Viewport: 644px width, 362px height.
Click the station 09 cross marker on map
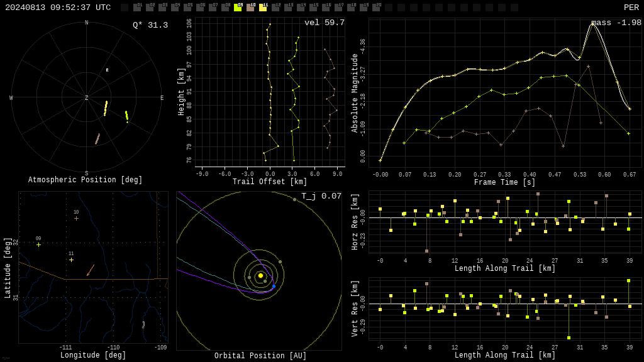point(38,244)
